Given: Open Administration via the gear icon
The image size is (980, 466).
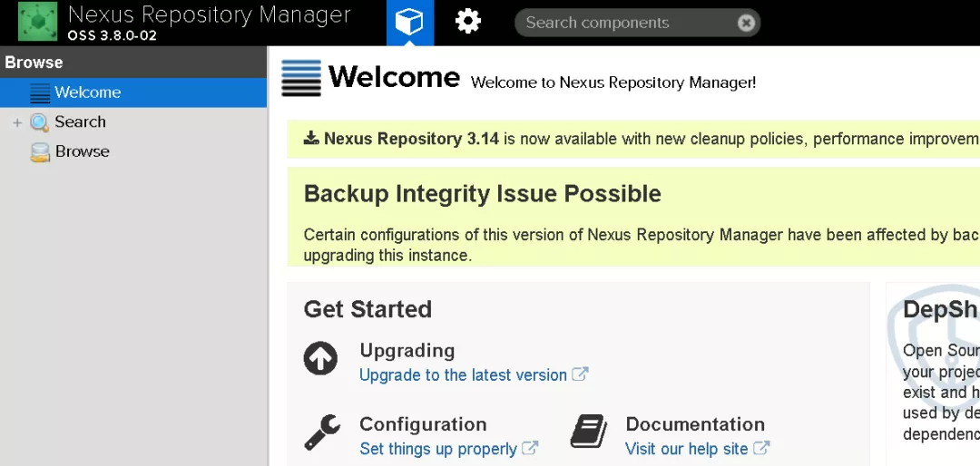Looking at the screenshot, I should pyautogui.click(x=468, y=22).
